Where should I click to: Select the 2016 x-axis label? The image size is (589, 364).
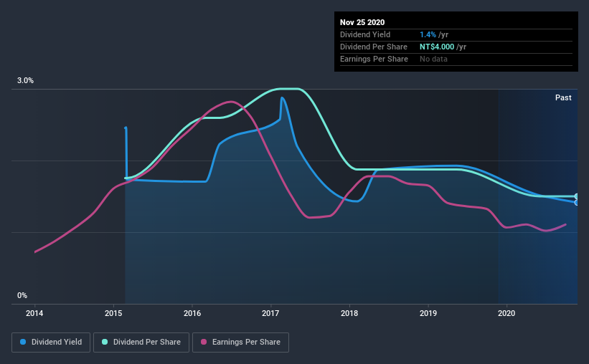coord(192,313)
